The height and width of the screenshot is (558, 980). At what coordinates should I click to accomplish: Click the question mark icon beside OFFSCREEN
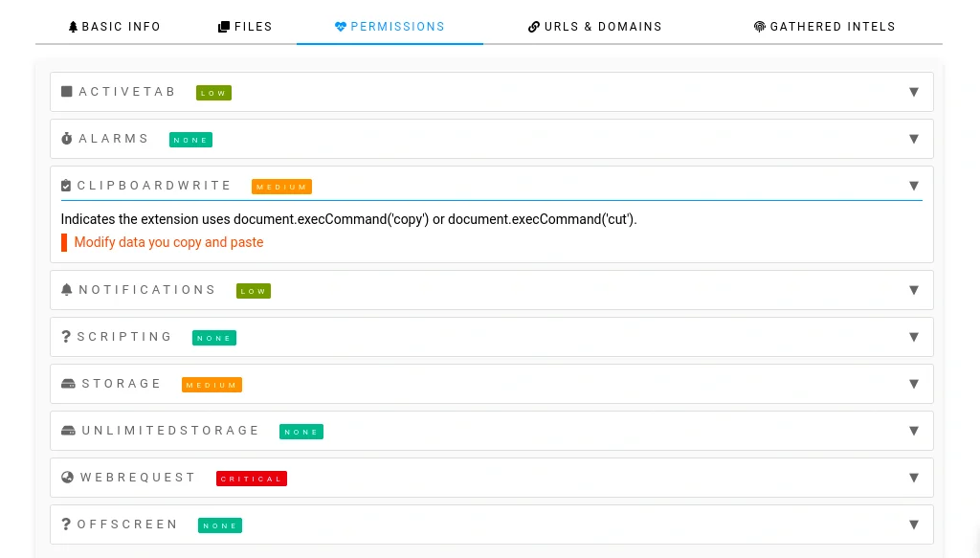point(66,525)
